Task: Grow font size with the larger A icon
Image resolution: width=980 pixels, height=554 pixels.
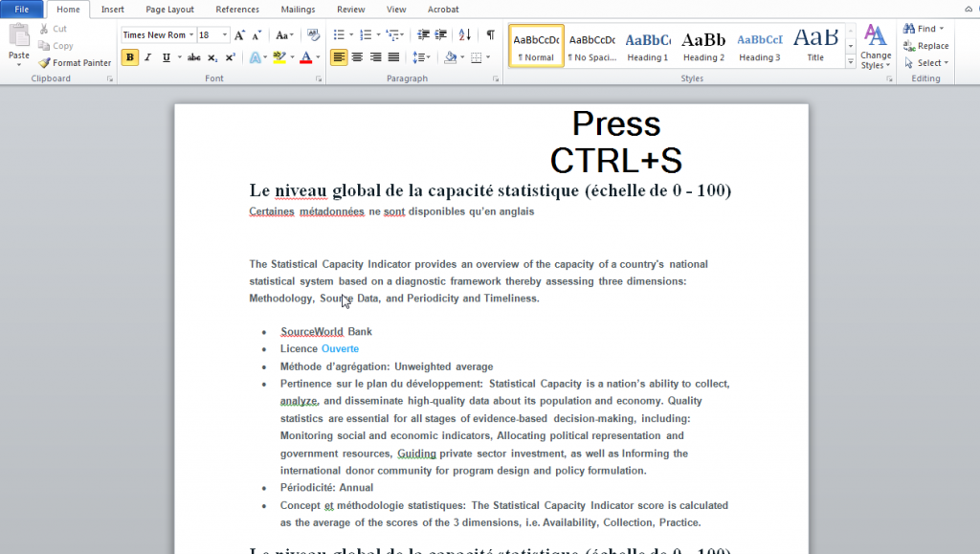Action: coord(239,35)
